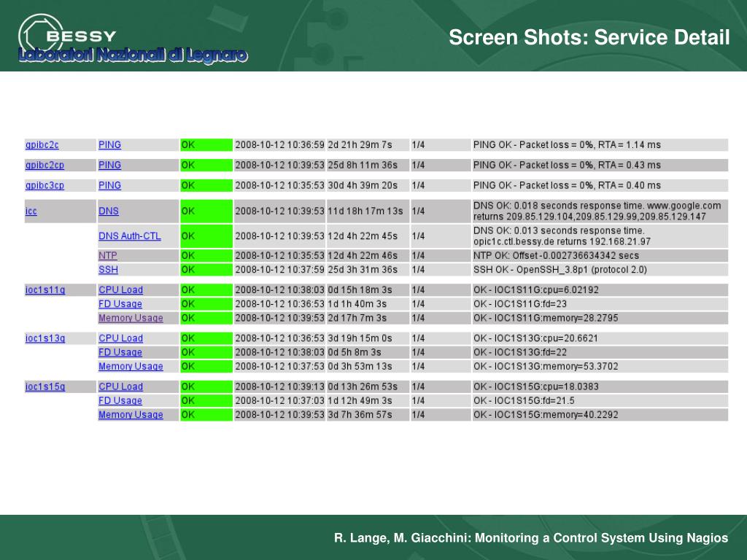Click the OK status in the SSH row
747x560 pixels.
(x=206, y=270)
